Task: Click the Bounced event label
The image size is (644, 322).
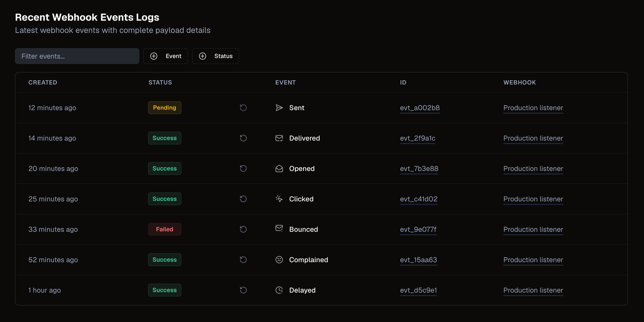Action: tap(304, 229)
